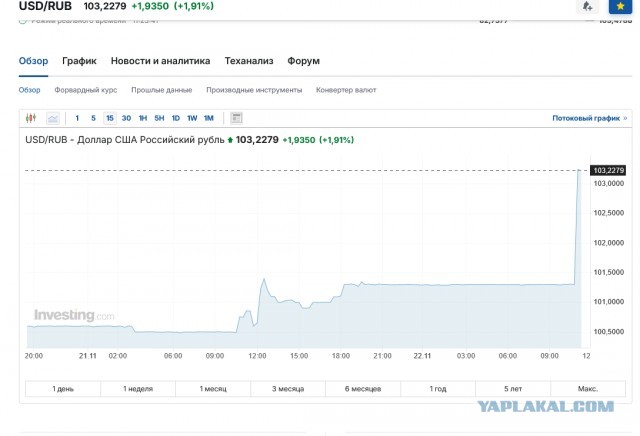The height and width of the screenshot is (436, 640).
Task: Select the 15-minute interval
Action: [x=109, y=118]
